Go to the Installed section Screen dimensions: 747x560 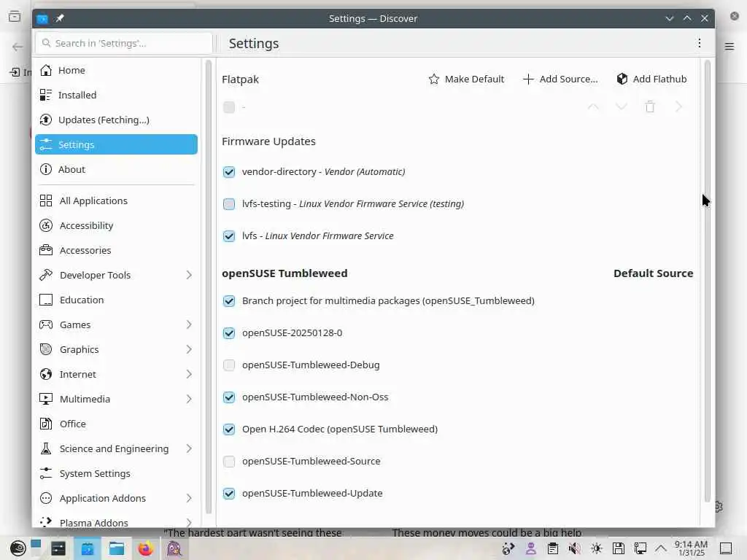(x=116, y=95)
